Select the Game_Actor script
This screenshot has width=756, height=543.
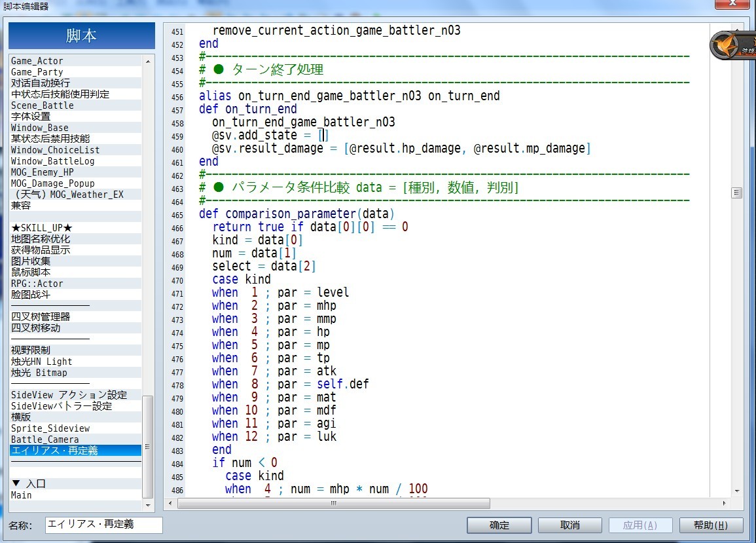click(x=76, y=61)
